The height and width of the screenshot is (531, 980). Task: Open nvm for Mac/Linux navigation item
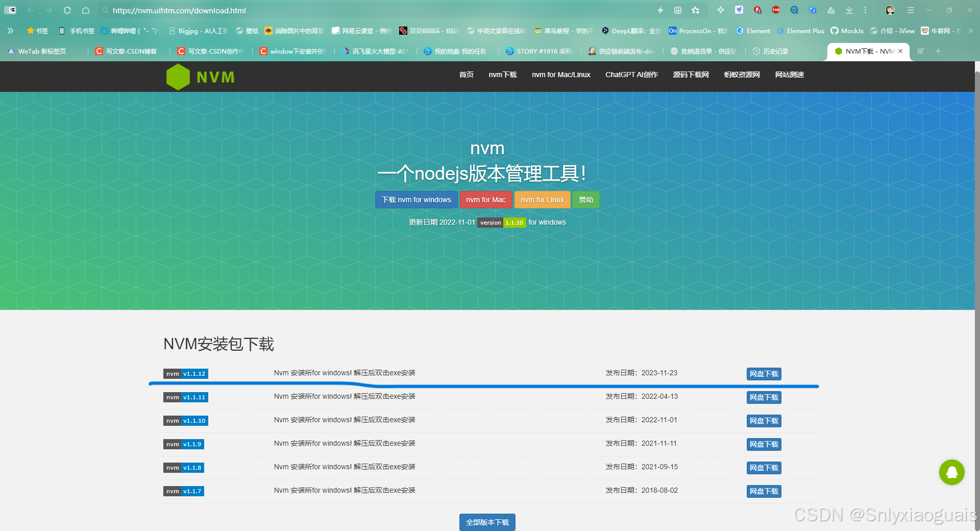561,75
